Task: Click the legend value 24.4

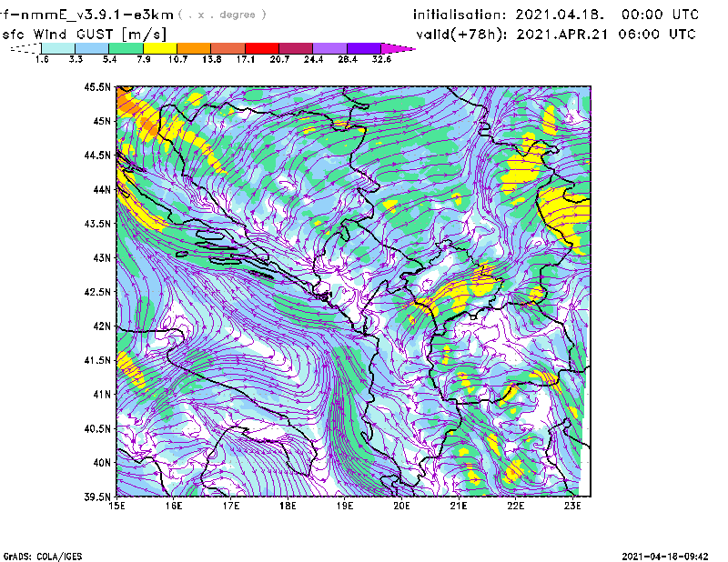Action: 313,59
